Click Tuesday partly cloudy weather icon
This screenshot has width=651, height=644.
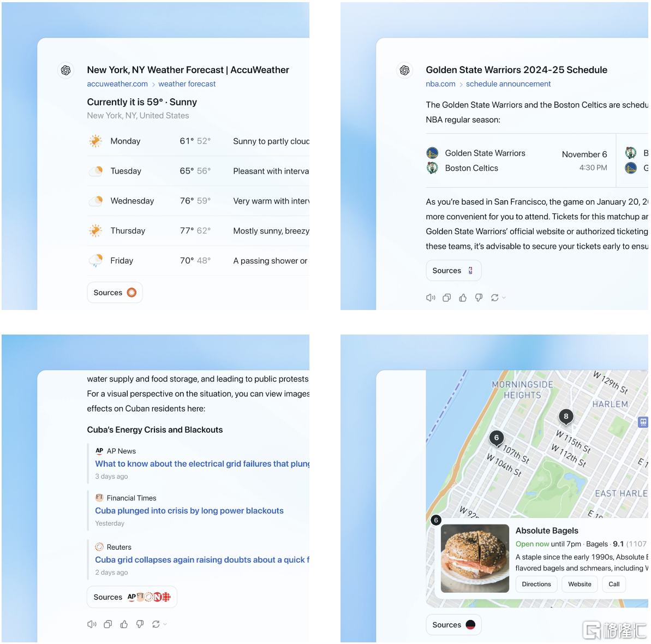coord(95,171)
